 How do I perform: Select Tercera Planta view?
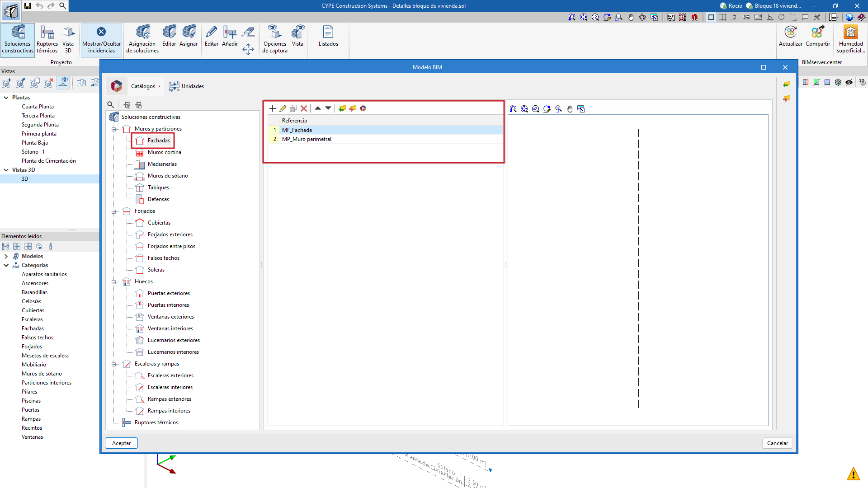[38, 116]
